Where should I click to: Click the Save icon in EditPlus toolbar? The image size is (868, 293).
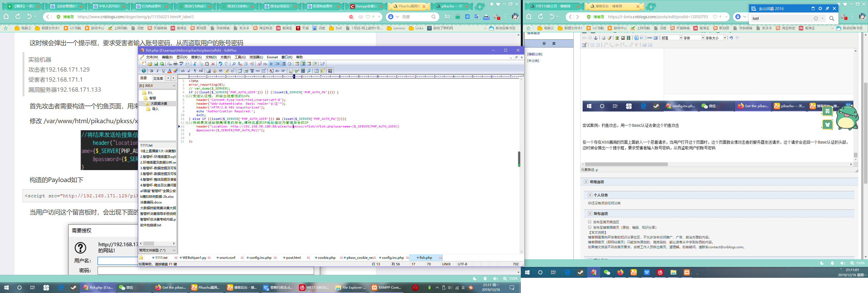pyautogui.click(x=156, y=64)
